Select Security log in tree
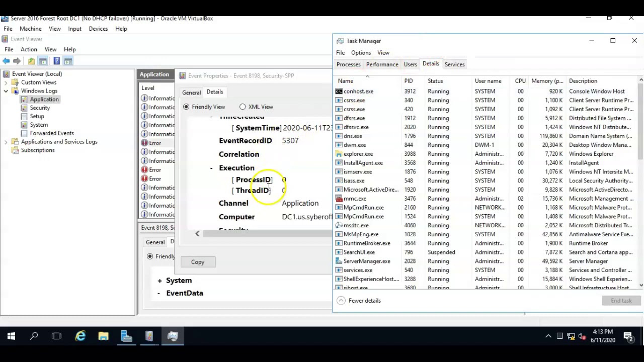This screenshot has height=362, width=644. point(40,108)
